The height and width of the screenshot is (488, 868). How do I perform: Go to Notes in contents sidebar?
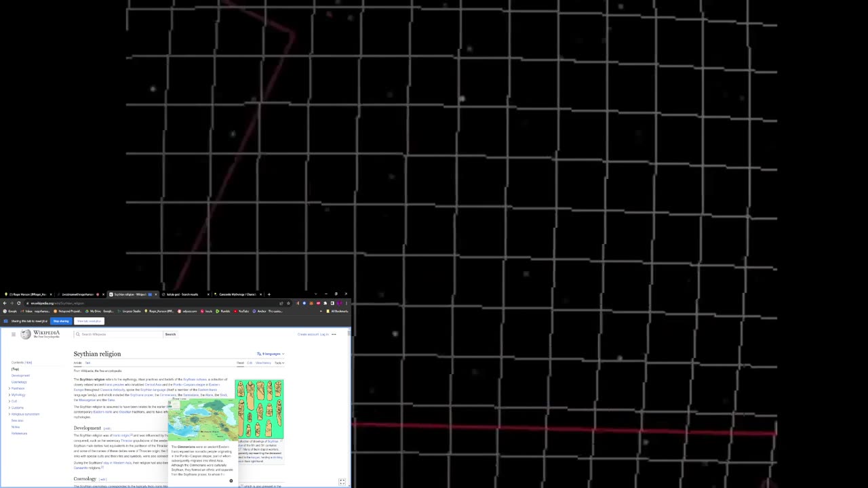tap(16, 427)
